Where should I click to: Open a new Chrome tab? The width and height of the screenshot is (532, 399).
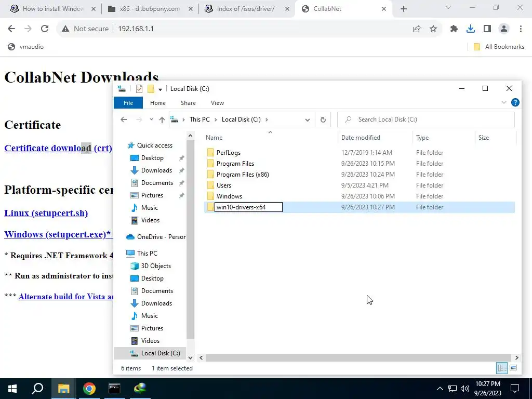[x=403, y=9]
